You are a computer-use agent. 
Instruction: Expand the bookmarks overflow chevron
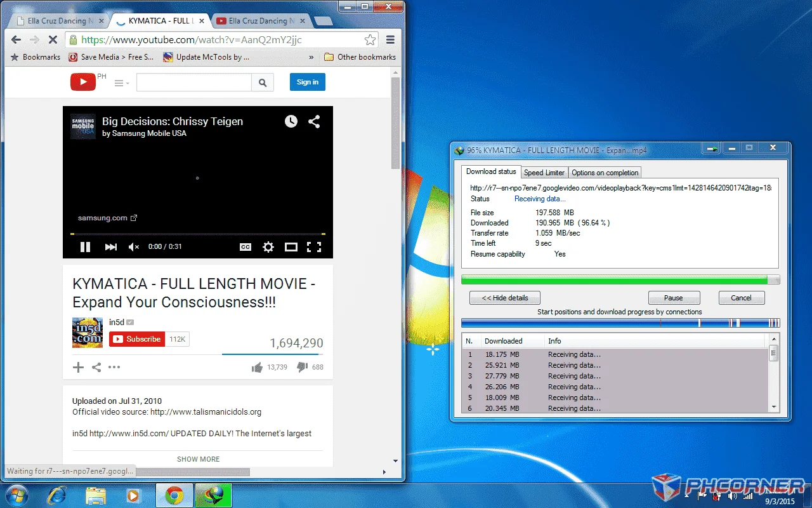(x=311, y=57)
